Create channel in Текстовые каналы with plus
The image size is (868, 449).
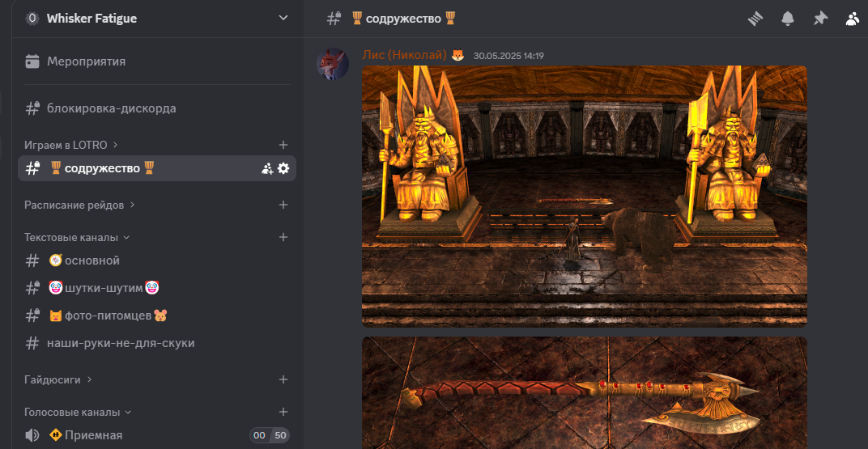pos(283,237)
